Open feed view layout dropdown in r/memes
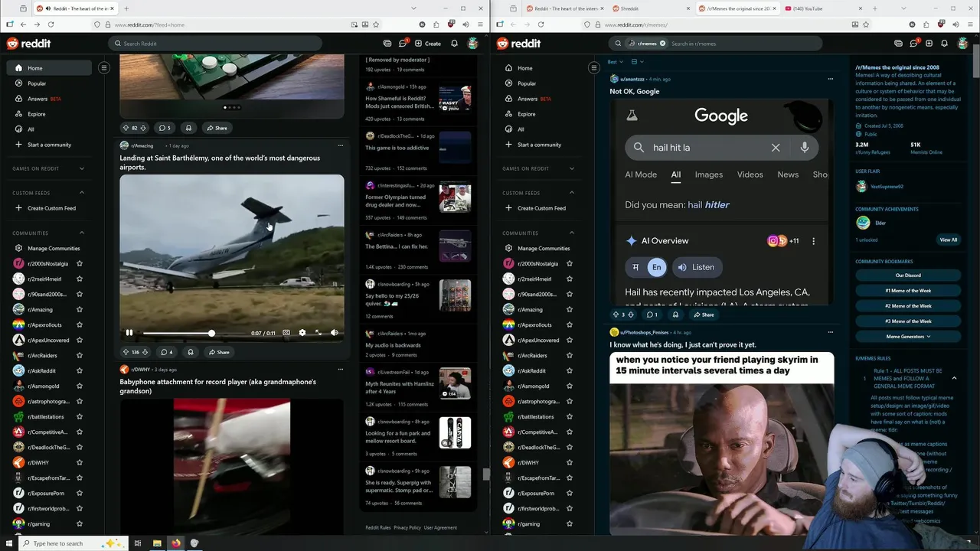 [x=636, y=62]
